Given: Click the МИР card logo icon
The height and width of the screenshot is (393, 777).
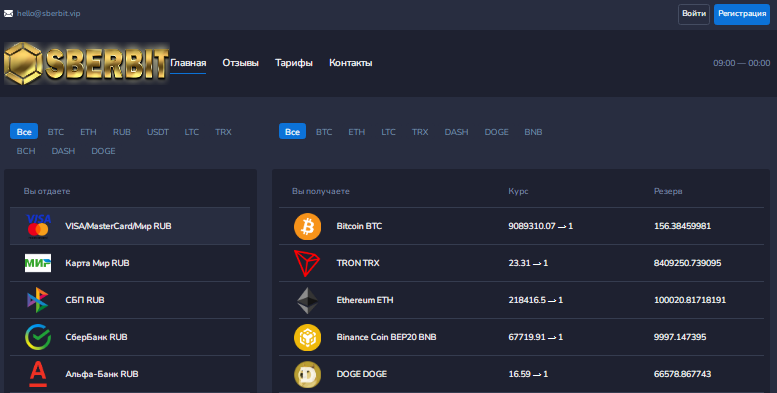Looking at the screenshot, I should pos(38,263).
